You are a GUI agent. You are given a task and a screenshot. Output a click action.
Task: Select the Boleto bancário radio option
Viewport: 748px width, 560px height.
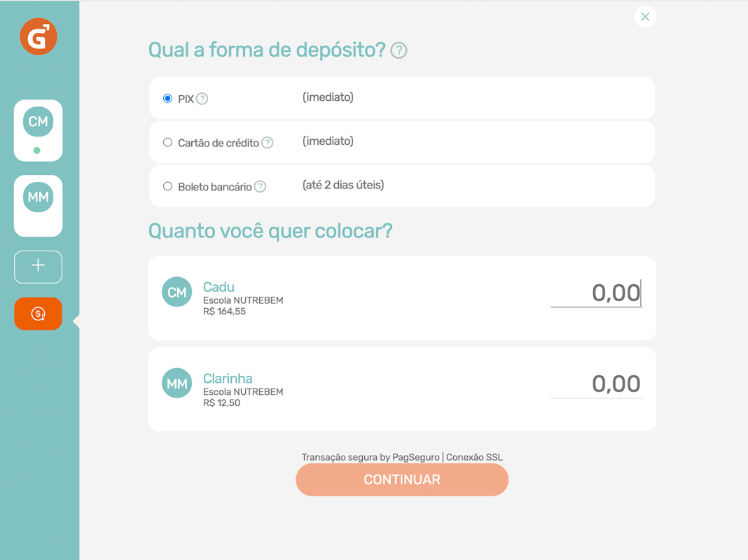pos(167,186)
